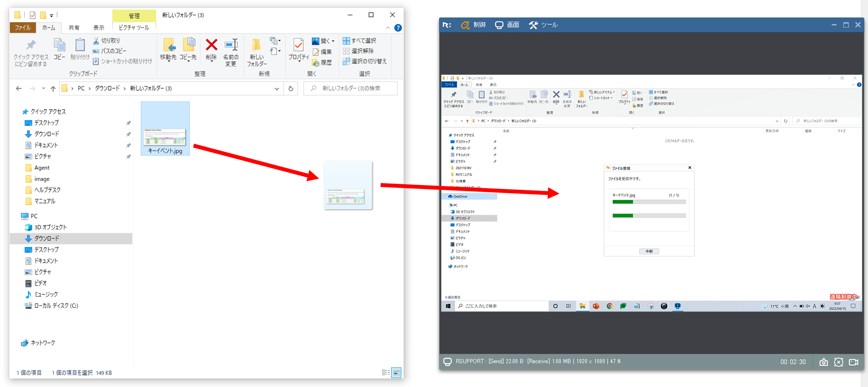
Task: Close the ファイル受信 dialog
Action: [690, 168]
